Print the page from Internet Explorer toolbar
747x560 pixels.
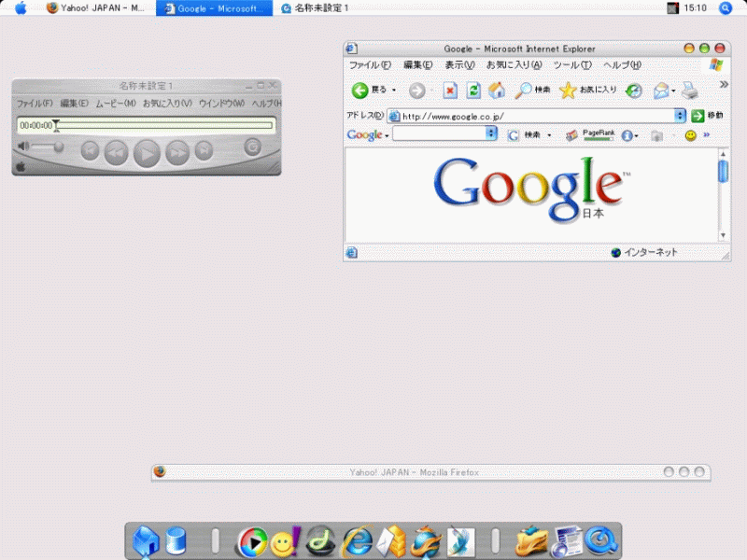689,90
